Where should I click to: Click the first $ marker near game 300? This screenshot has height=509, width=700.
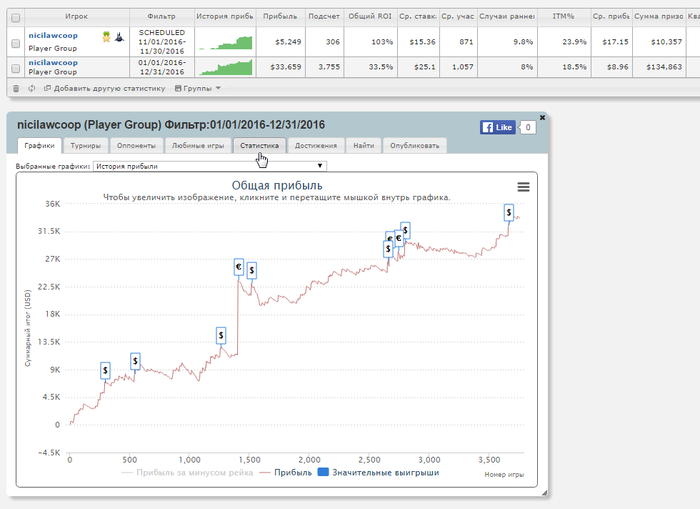pyautogui.click(x=105, y=370)
